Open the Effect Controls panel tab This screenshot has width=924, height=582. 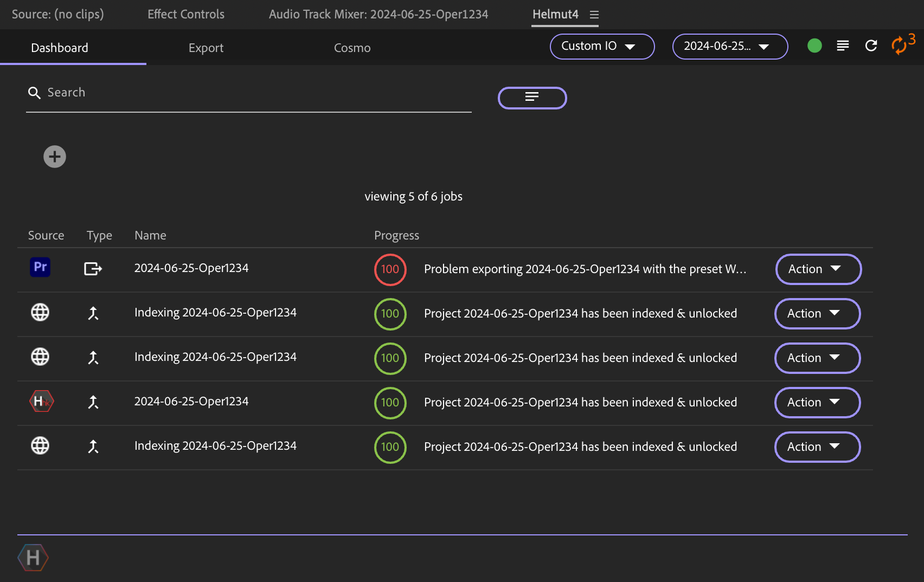click(186, 14)
